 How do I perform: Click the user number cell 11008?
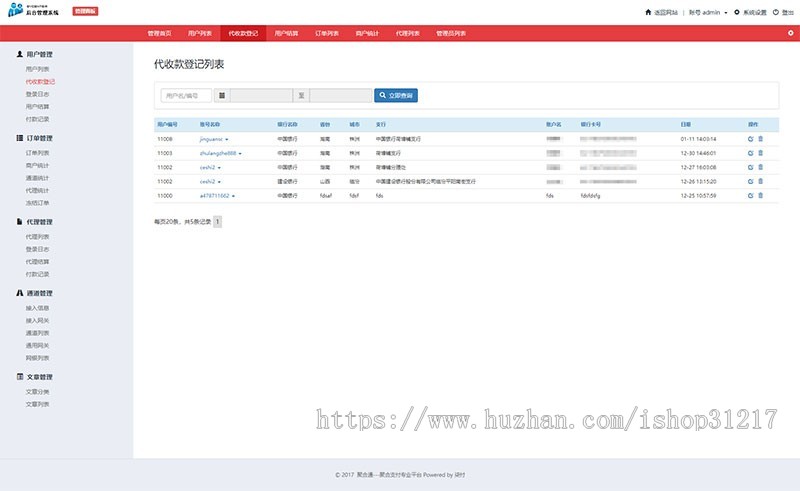[x=165, y=139]
